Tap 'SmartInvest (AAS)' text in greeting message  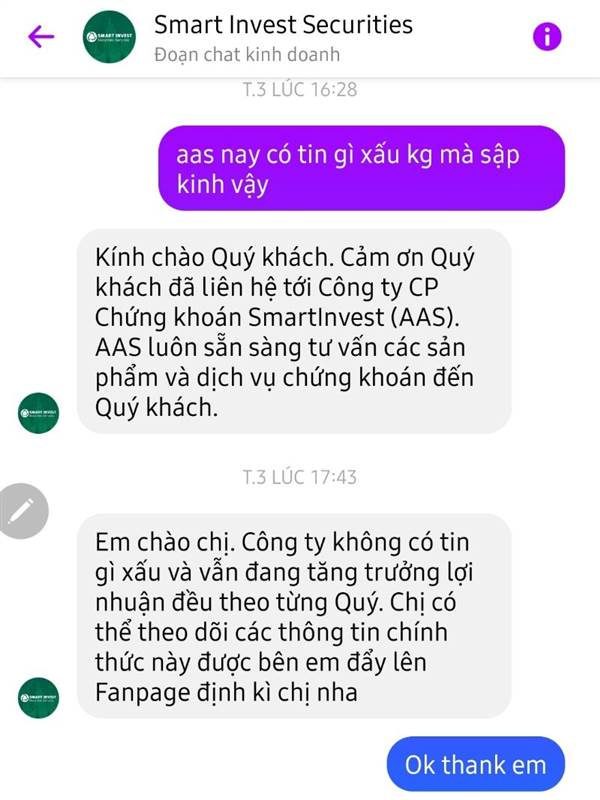click(353, 317)
